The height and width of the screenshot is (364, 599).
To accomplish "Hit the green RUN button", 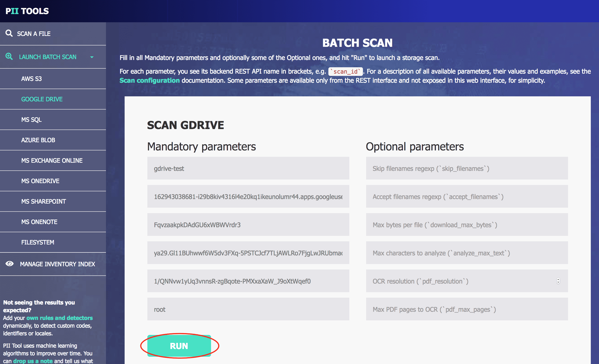I will [179, 346].
